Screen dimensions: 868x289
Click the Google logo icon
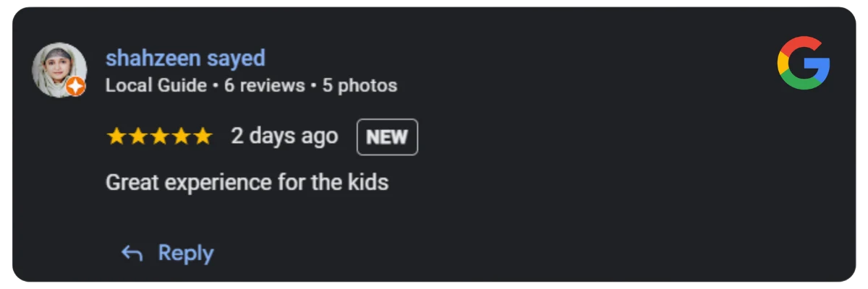coord(803,64)
